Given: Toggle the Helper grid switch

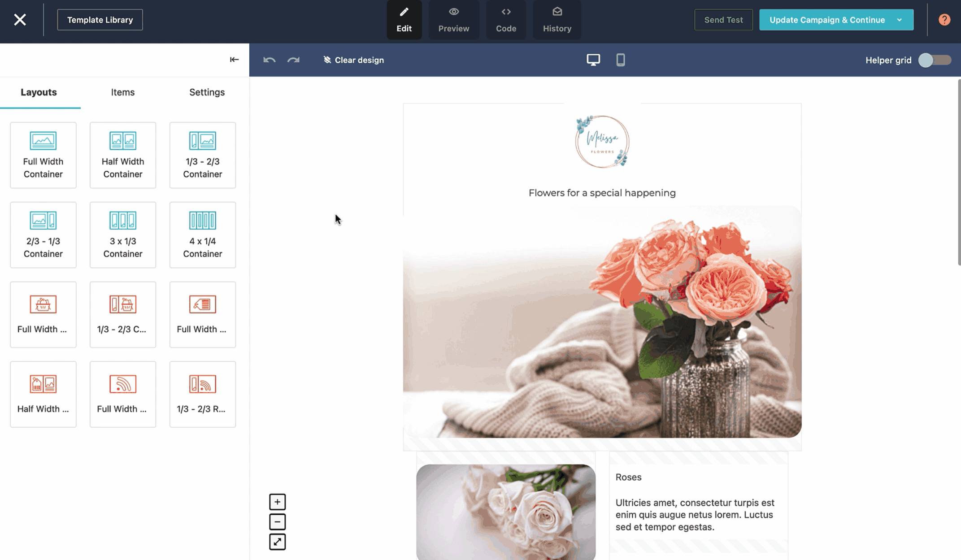Looking at the screenshot, I should [x=935, y=60].
